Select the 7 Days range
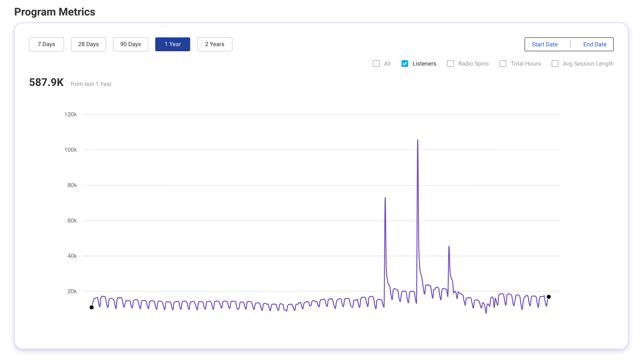The image size is (644, 360). point(46,44)
